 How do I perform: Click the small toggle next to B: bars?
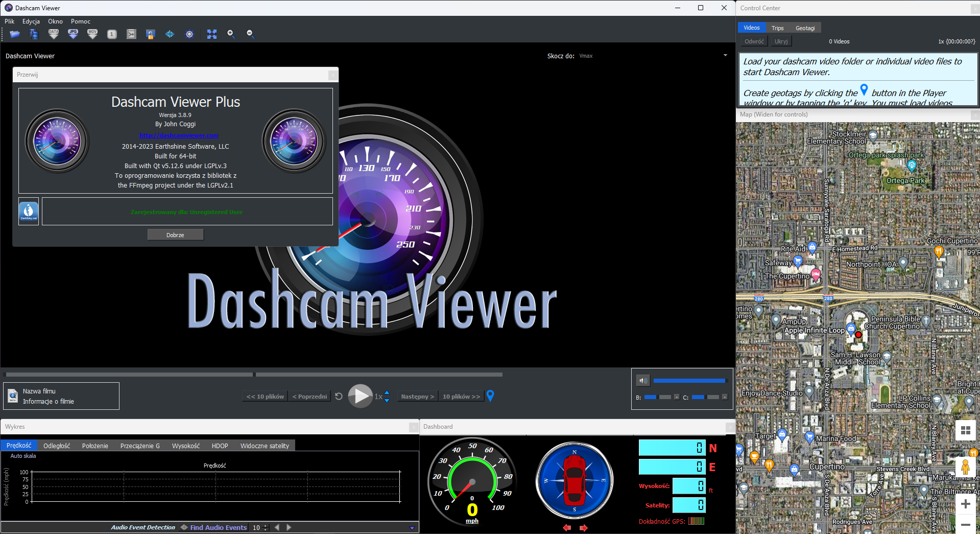677,397
